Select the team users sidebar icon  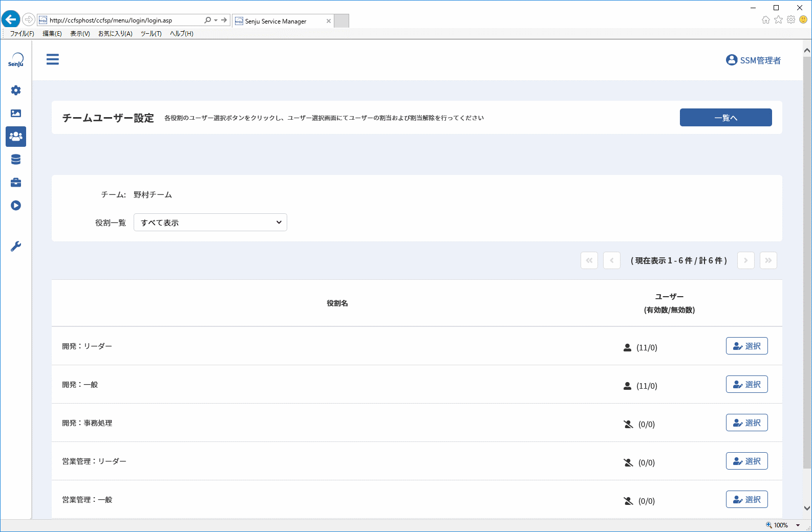(x=16, y=137)
